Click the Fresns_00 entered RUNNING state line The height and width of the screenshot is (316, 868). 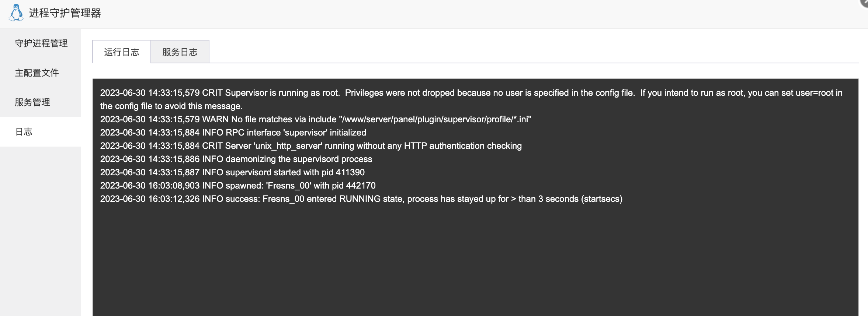click(x=361, y=199)
